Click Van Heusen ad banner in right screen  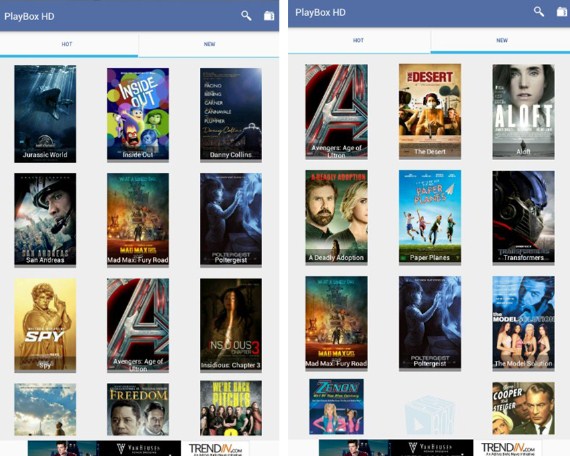[396, 448]
